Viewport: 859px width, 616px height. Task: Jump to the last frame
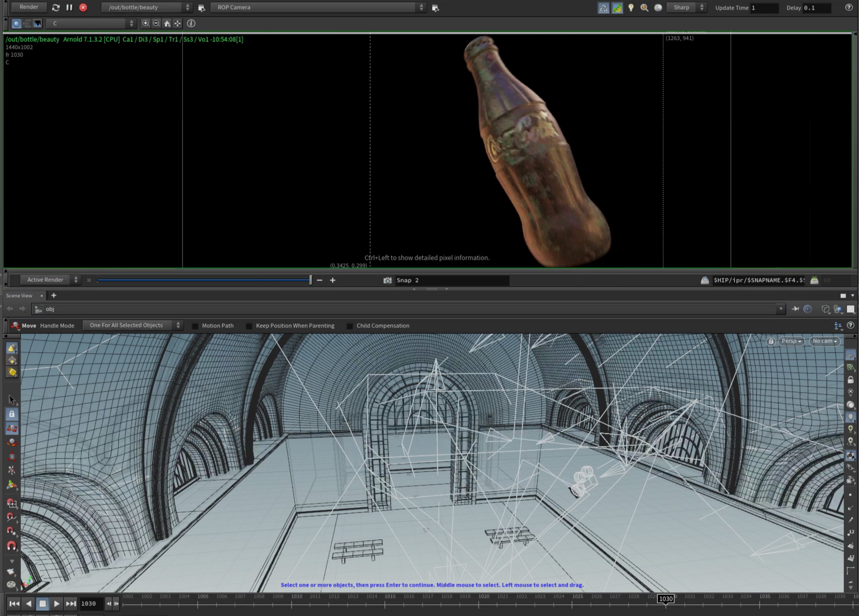point(71,603)
